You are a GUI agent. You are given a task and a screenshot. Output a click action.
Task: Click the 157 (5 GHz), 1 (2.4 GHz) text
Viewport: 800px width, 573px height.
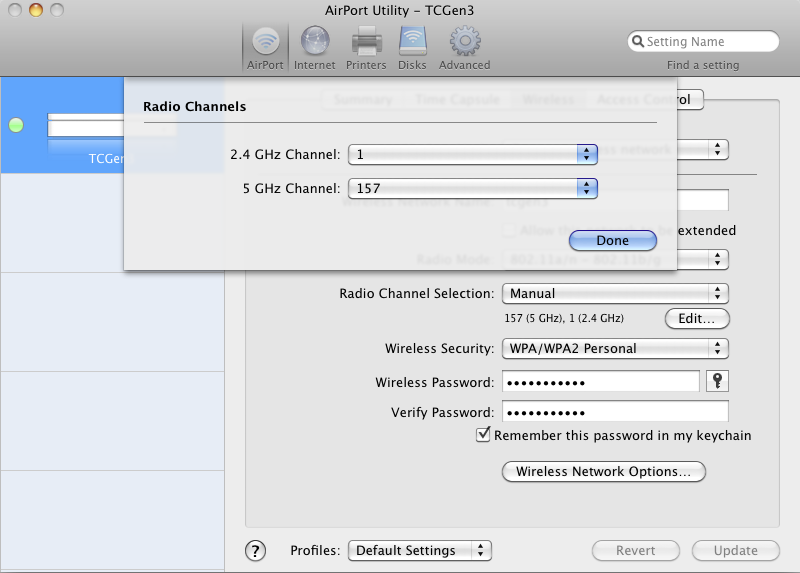click(x=564, y=318)
